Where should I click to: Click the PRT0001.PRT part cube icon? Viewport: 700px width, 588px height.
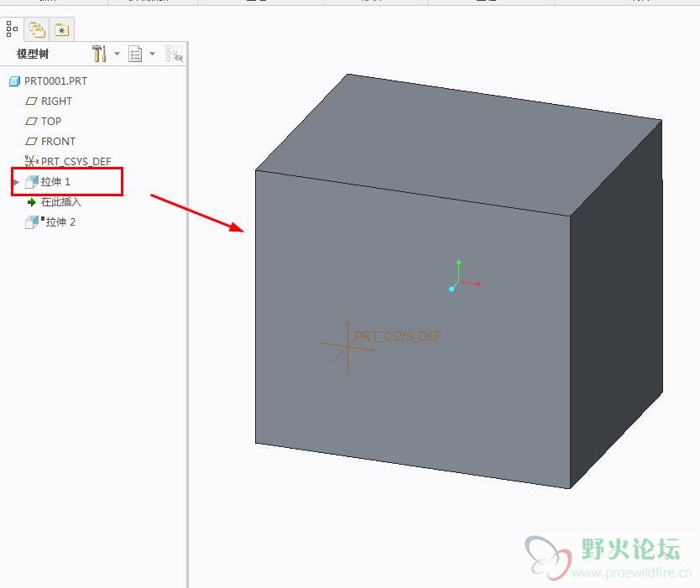click(x=15, y=81)
